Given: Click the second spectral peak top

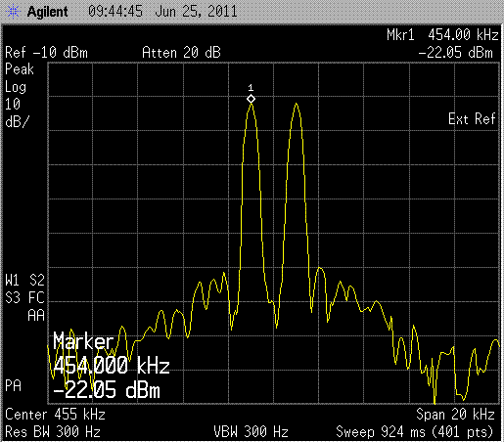Looking at the screenshot, I should 297,104.
